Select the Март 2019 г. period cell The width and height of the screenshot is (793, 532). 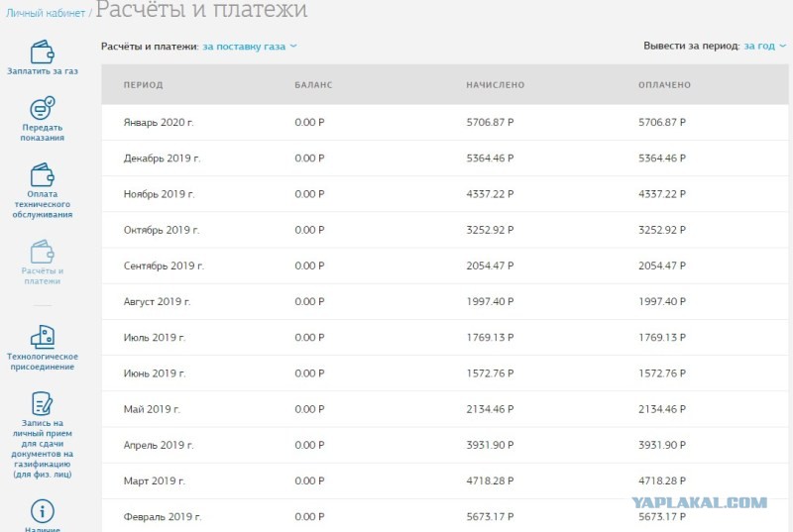pos(155,480)
